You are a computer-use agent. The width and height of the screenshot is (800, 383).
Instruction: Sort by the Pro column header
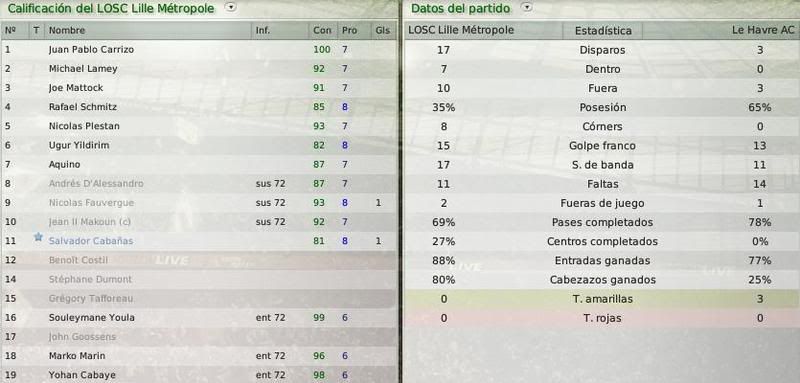click(349, 31)
